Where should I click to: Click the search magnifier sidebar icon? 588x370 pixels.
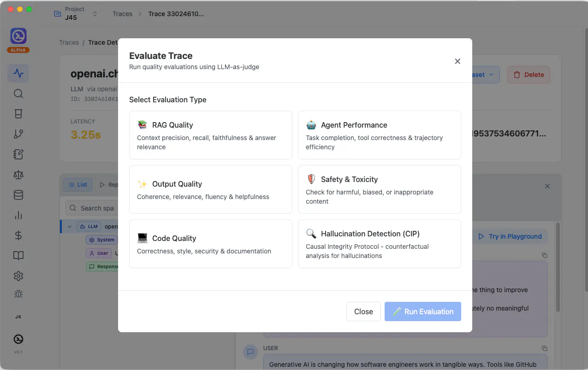click(x=18, y=94)
